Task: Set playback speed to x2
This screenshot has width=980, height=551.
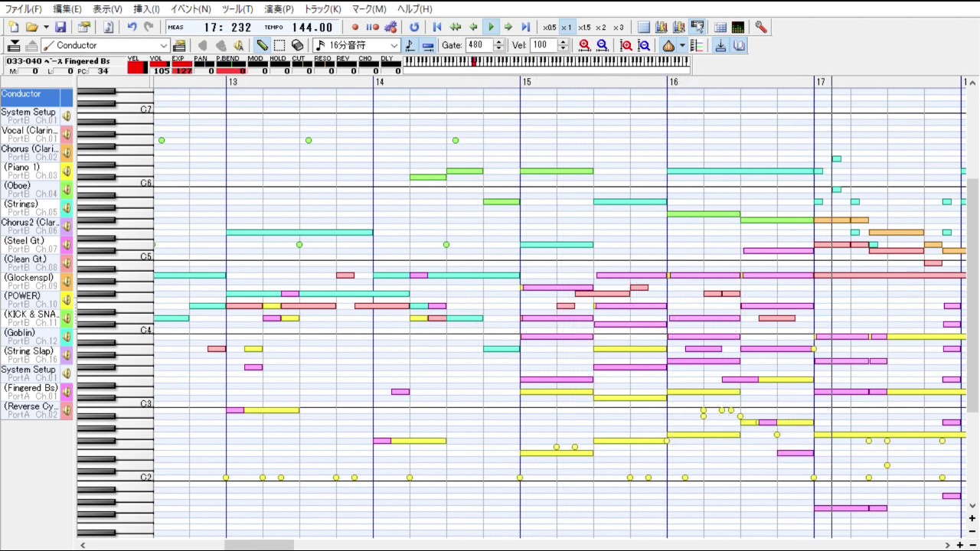Action: click(601, 27)
